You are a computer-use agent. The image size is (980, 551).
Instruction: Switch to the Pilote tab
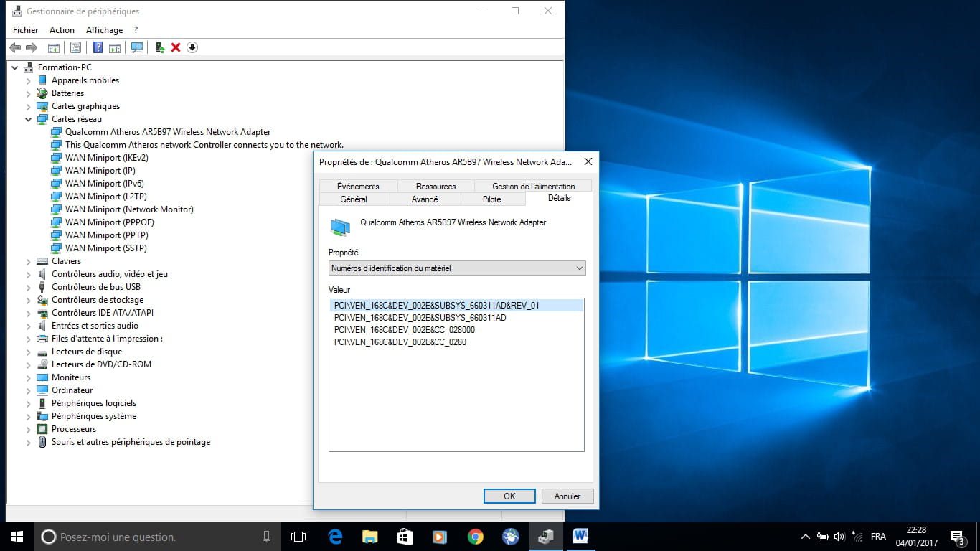(492, 199)
